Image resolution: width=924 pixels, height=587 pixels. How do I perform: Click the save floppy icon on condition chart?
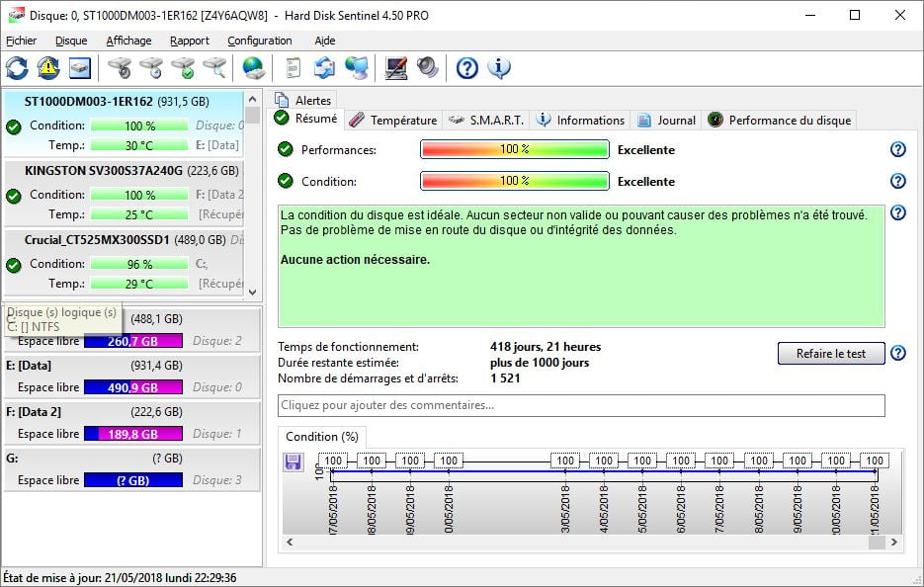click(293, 461)
